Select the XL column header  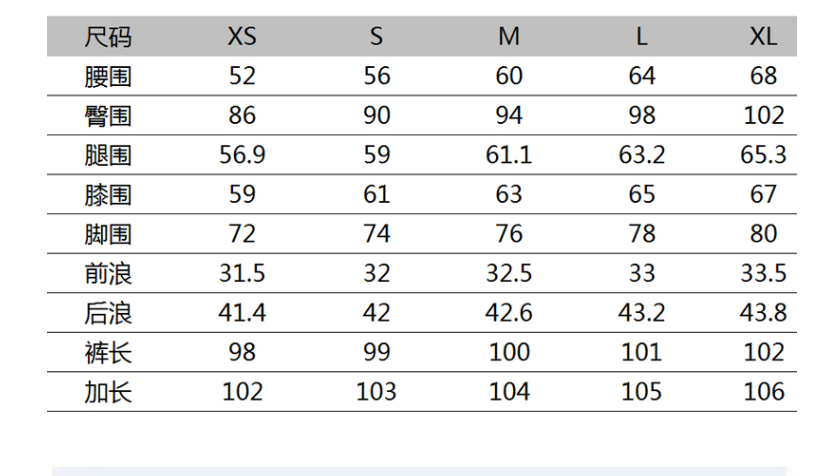click(x=764, y=37)
